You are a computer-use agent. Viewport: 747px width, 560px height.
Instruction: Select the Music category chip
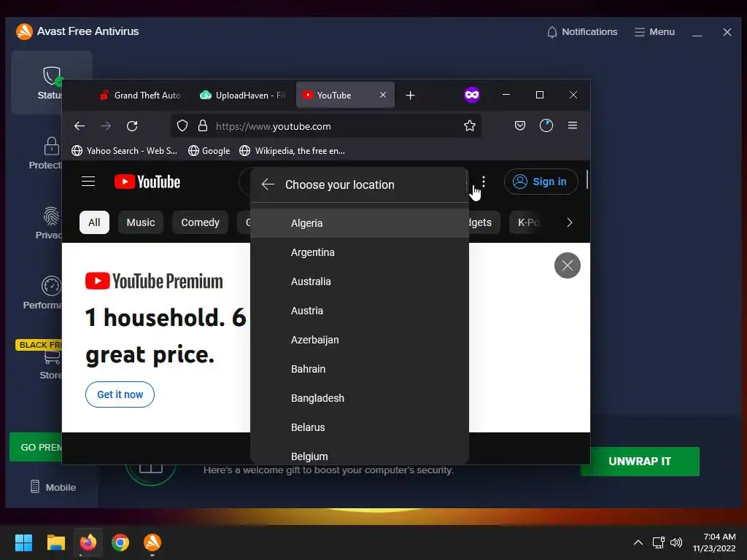141,222
